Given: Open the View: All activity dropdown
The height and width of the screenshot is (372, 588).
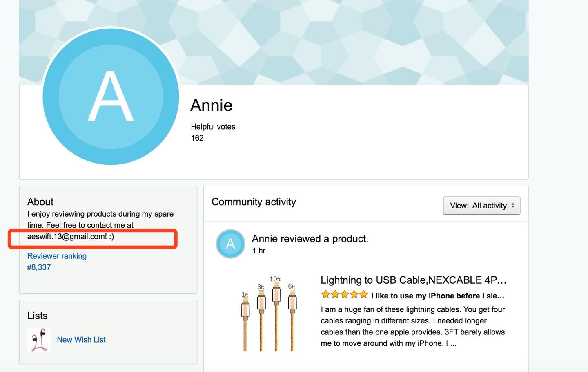Looking at the screenshot, I should click(481, 206).
